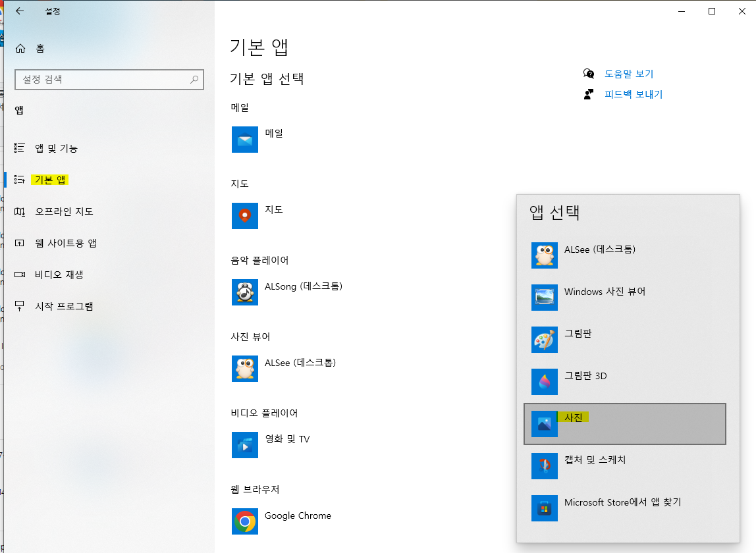Choose the Microsoft Store icon in popup
The height and width of the screenshot is (553, 756).
[545, 508]
